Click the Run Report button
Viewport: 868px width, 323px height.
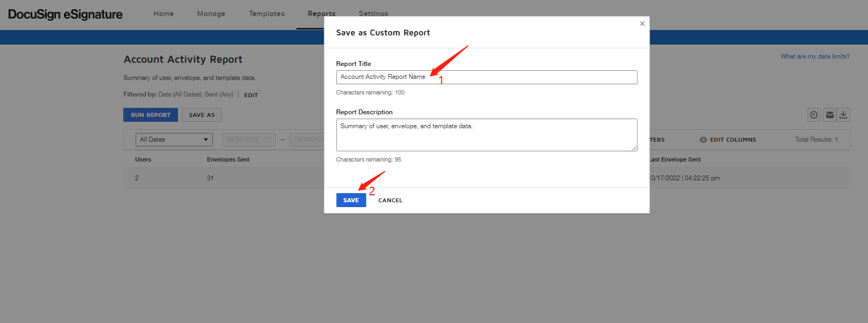pyautogui.click(x=151, y=115)
